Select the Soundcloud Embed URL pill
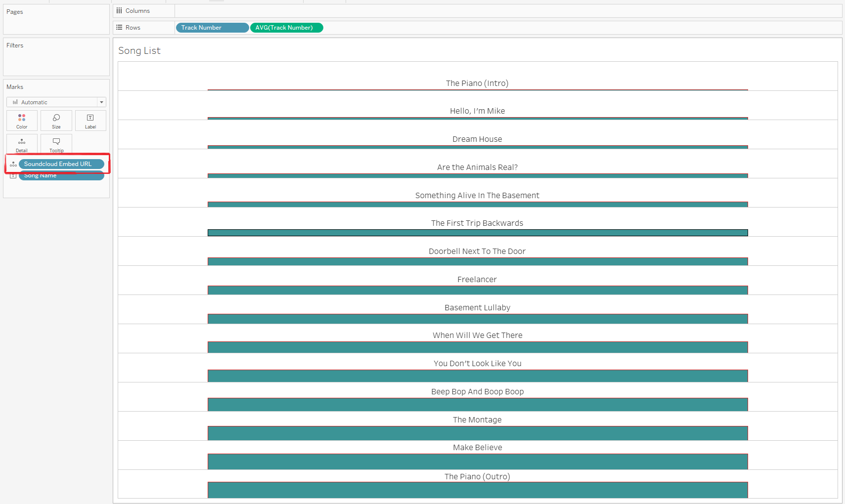 61,164
